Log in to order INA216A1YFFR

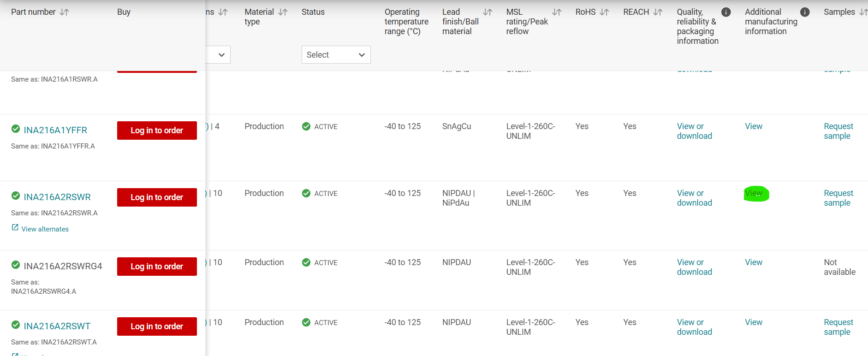point(157,131)
